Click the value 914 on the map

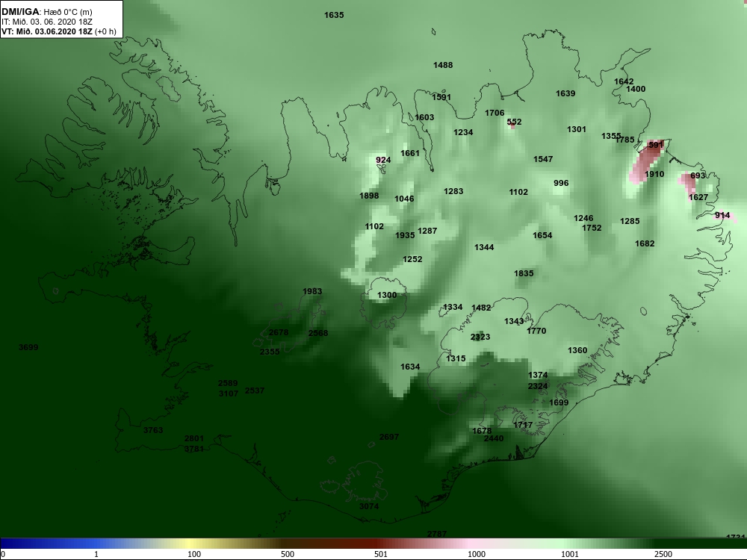[x=722, y=216]
